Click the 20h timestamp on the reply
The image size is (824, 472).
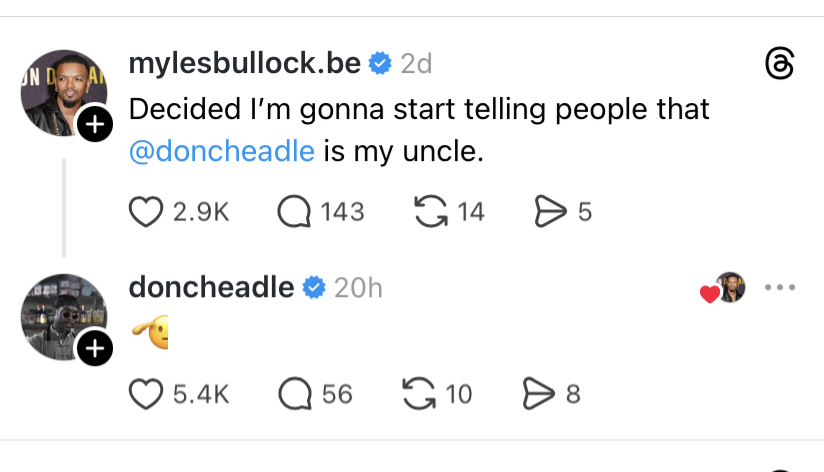tap(358, 288)
